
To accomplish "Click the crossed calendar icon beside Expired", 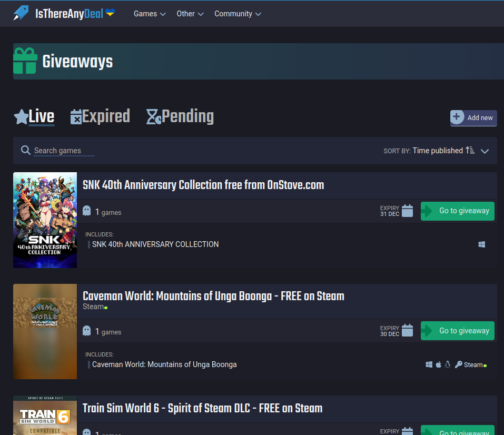I will click(76, 117).
